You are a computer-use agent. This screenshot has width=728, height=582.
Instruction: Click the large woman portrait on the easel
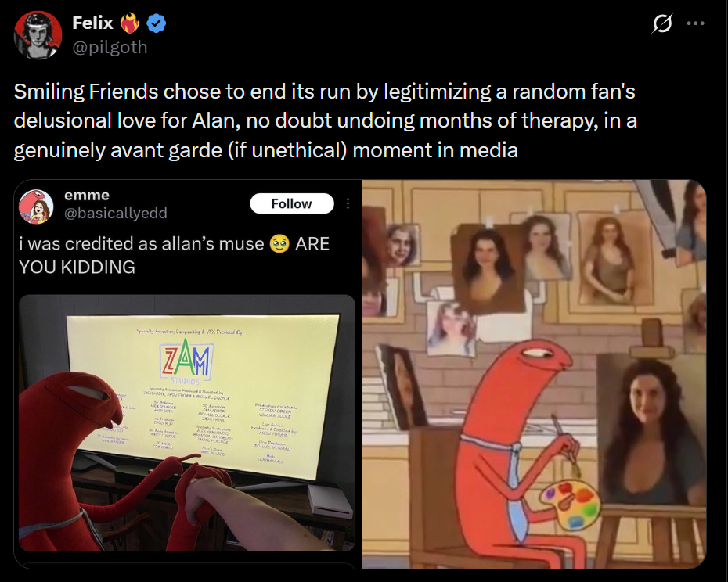[651, 429]
